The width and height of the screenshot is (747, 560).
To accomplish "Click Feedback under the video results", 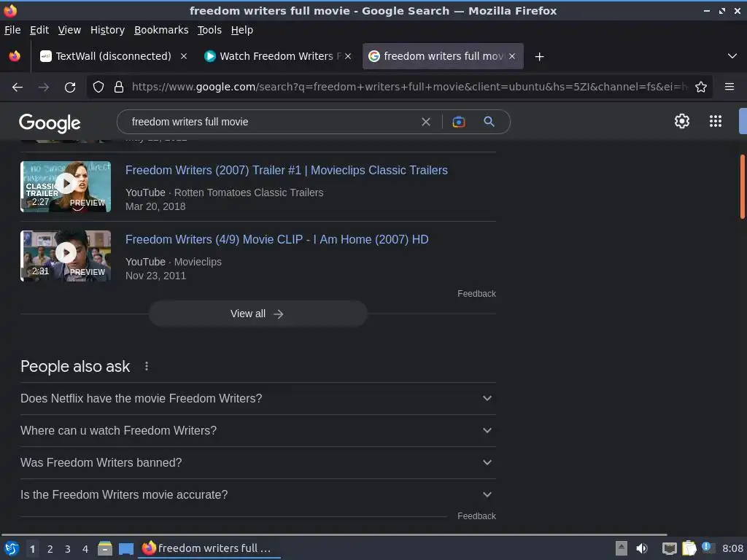I will click(476, 294).
